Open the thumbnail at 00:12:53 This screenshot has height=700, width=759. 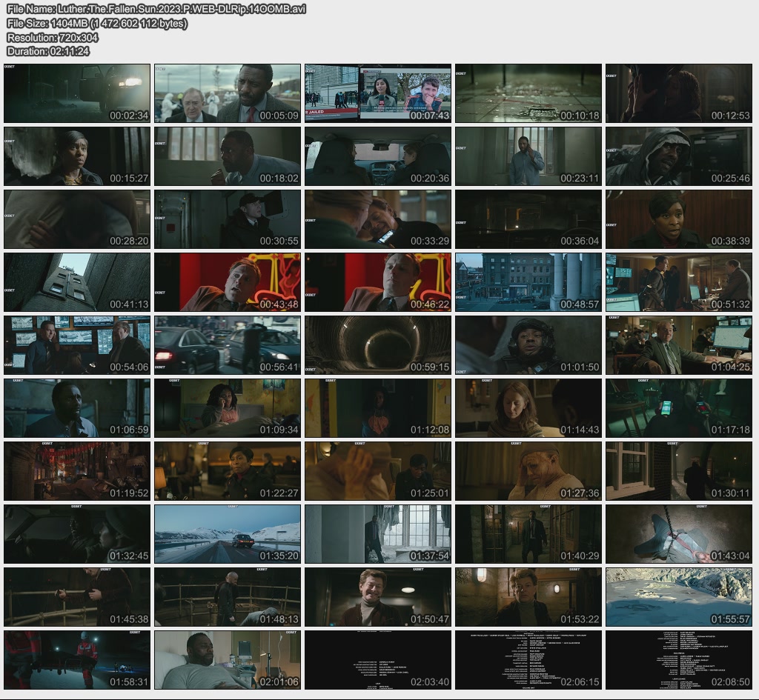point(679,93)
